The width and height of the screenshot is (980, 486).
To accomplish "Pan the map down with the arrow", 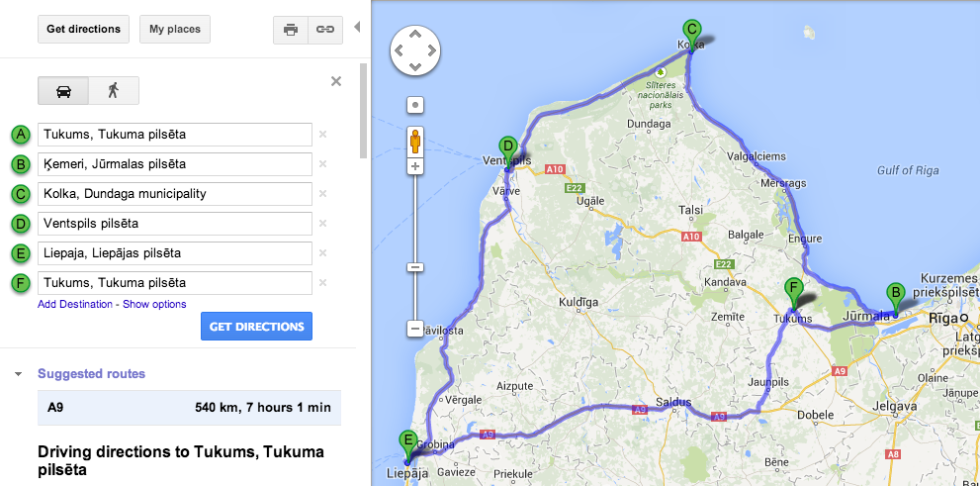I will 415,65.
